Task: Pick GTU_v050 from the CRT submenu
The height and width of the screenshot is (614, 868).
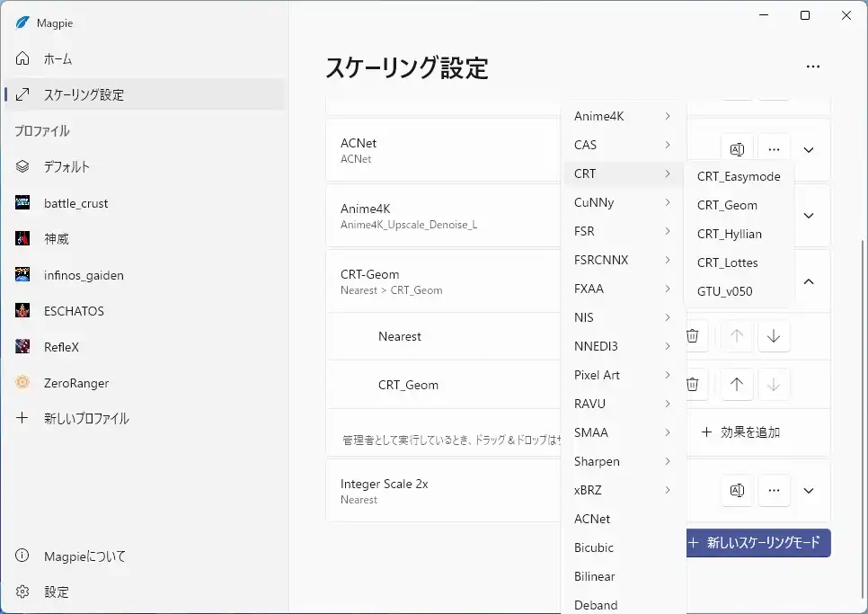Action: coord(724,291)
